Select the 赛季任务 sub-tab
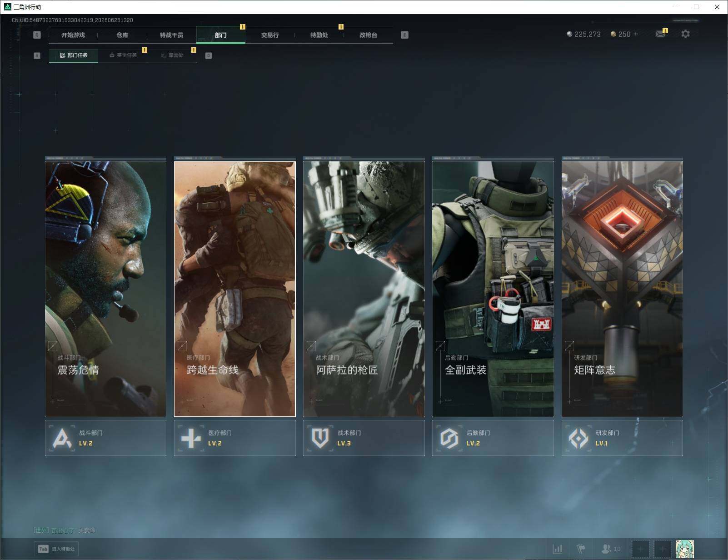This screenshot has width=728, height=560. click(123, 55)
